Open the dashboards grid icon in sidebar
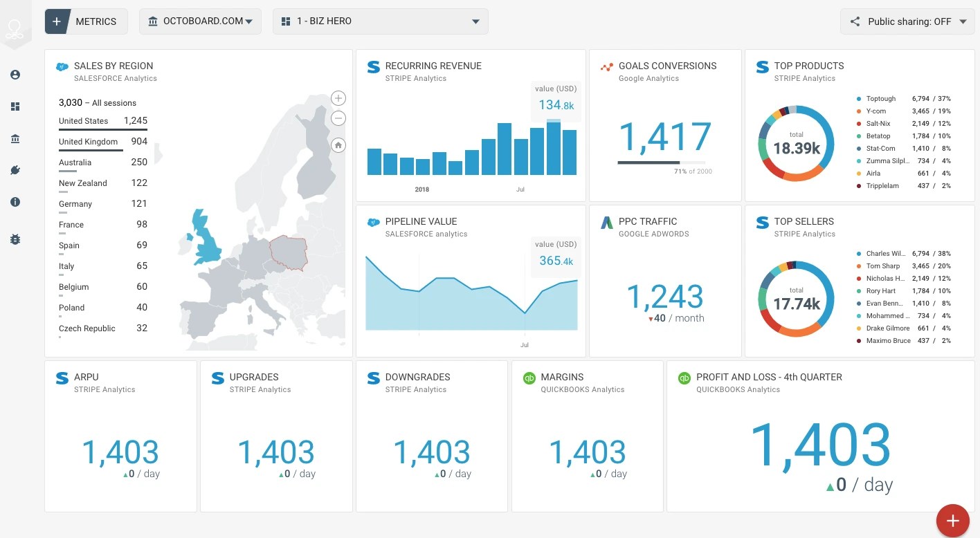This screenshot has width=980, height=538. [x=15, y=106]
